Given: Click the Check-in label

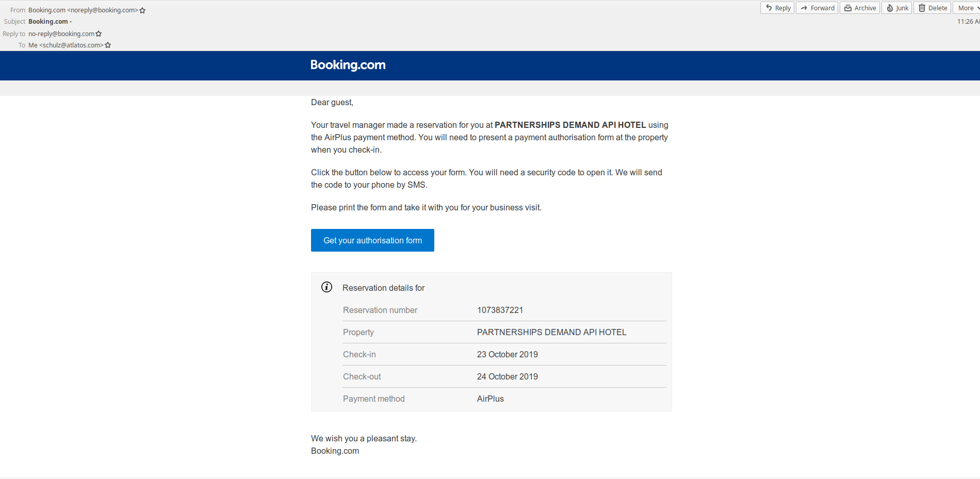Looking at the screenshot, I should (359, 354).
